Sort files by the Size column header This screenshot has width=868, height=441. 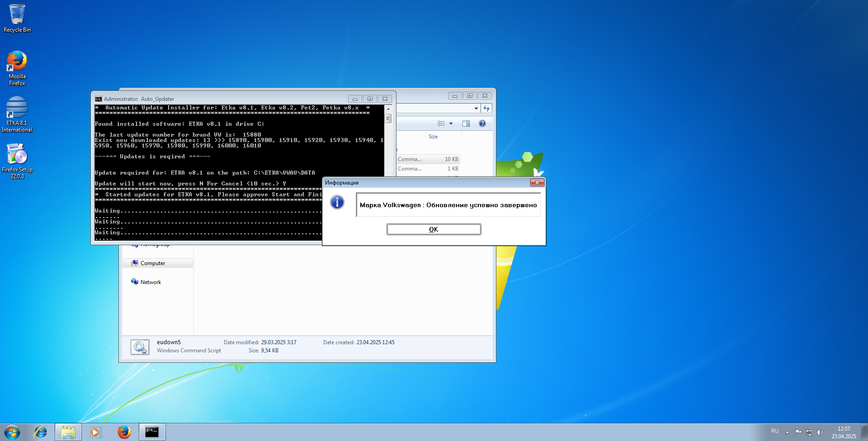(433, 137)
